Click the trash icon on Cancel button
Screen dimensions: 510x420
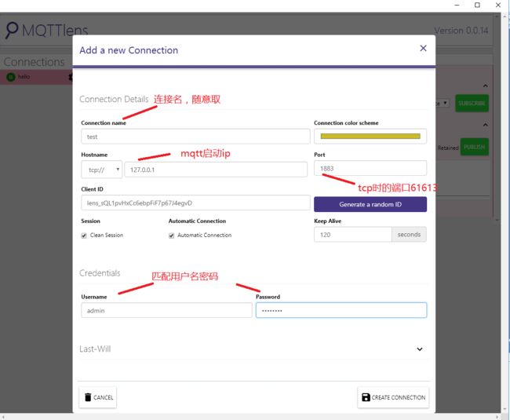(88, 397)
